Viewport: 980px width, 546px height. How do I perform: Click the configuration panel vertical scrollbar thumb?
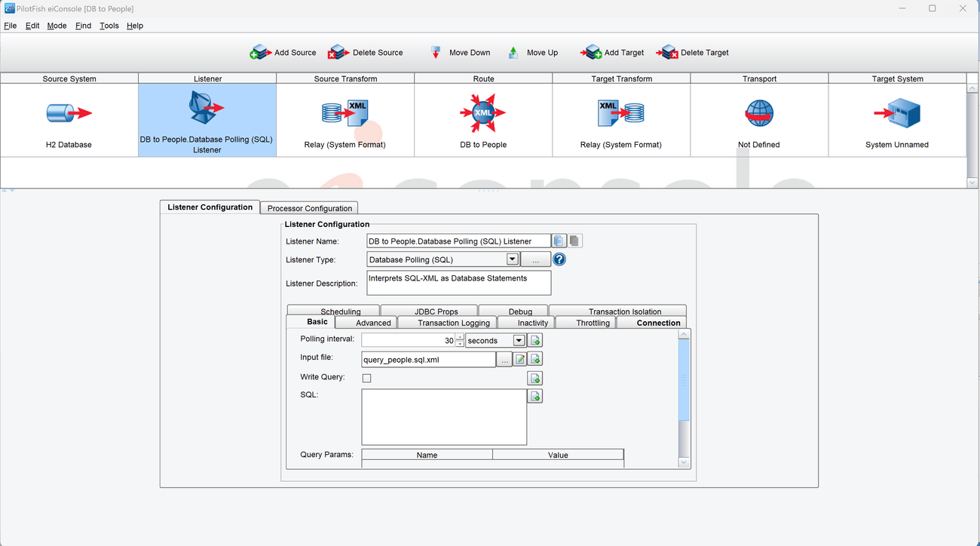(x=684, y=380)
